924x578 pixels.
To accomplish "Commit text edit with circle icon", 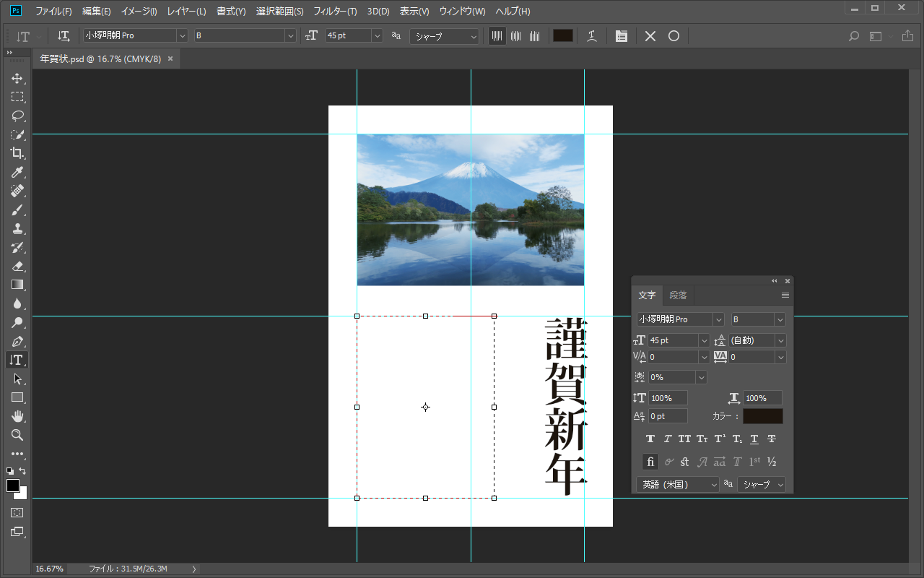I will tap(674, 36).
